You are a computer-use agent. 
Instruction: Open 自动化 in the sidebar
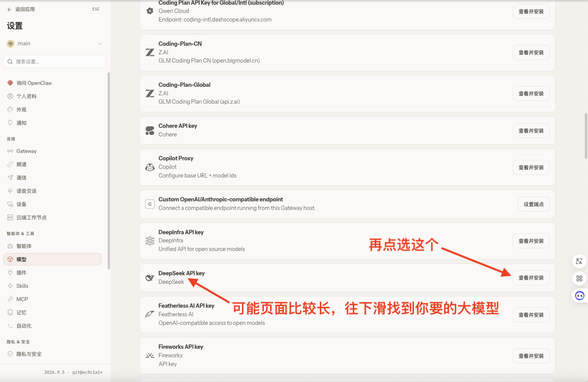52,326
